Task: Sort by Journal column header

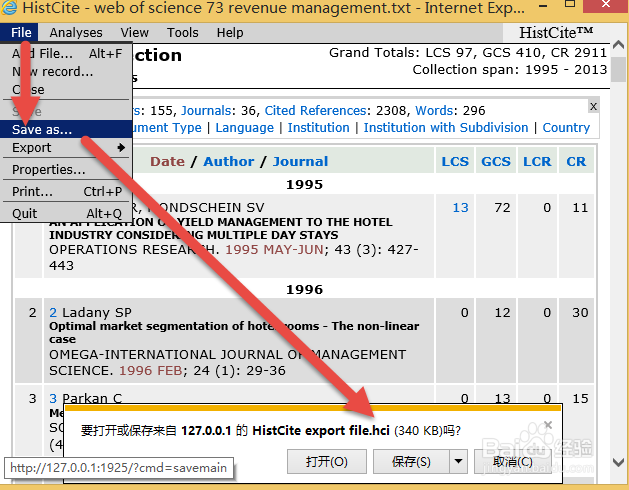Action: click(300, 161)
